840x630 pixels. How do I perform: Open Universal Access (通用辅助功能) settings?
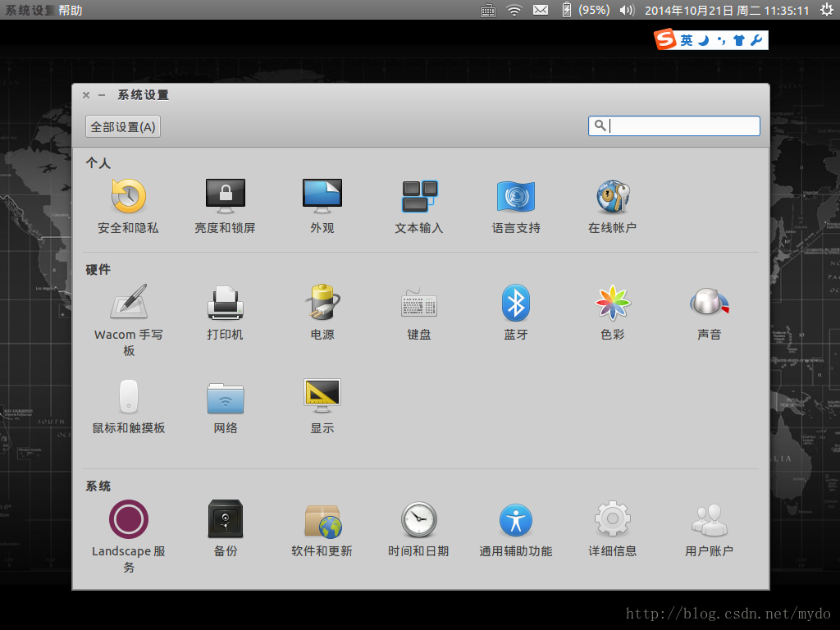pyautogui.click(x=516, y=529)
